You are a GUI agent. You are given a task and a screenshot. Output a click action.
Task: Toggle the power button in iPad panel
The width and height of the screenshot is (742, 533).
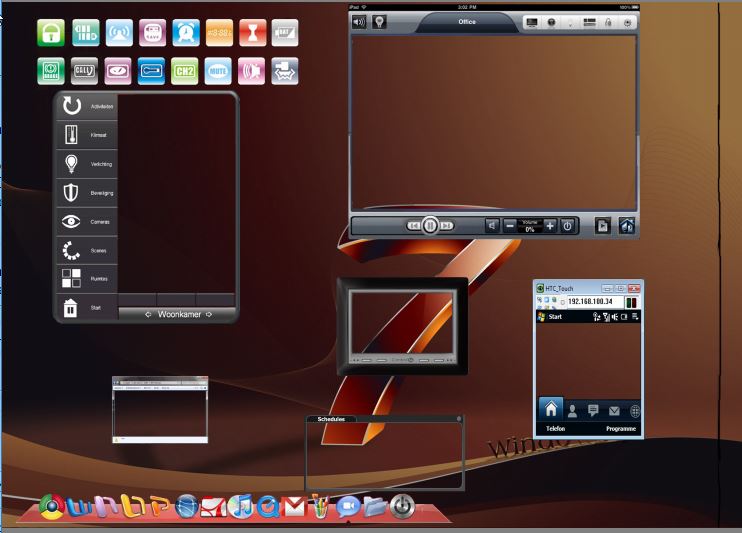(x=567, y=226)
